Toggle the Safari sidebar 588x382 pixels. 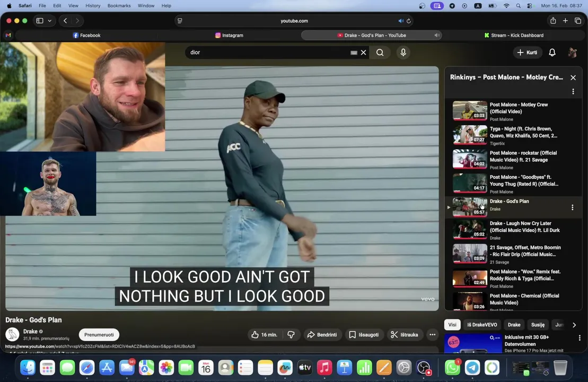click(x=40, y=21)
